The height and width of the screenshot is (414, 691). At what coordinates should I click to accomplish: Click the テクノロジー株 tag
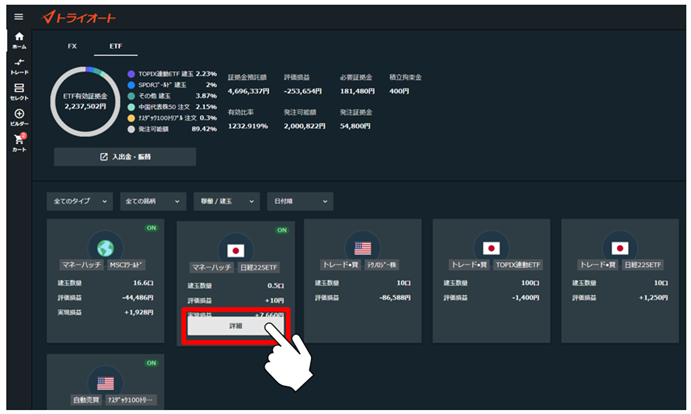[x=382, y=265]
